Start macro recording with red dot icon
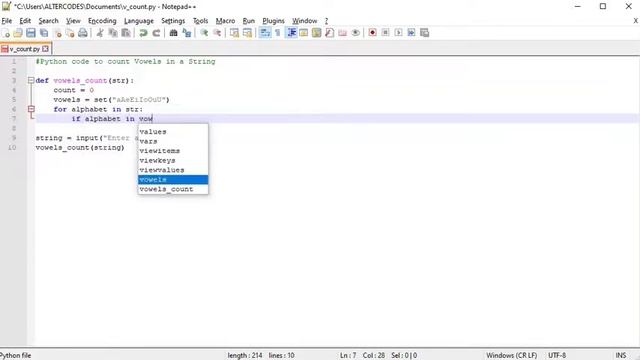 pos(372,33)
